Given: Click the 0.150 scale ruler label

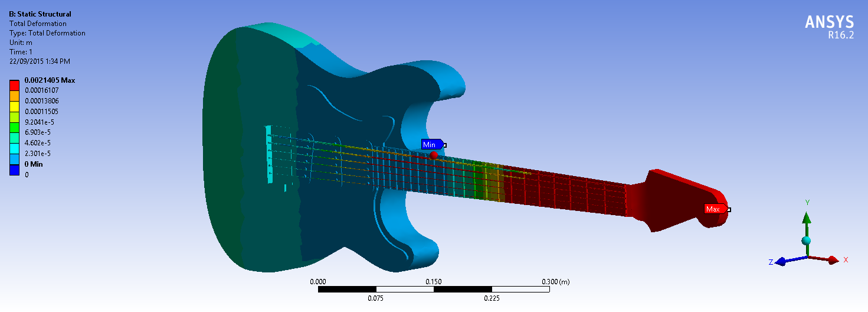Looking at the screenshot, I should pyautogui.click(x=434, y=282).
